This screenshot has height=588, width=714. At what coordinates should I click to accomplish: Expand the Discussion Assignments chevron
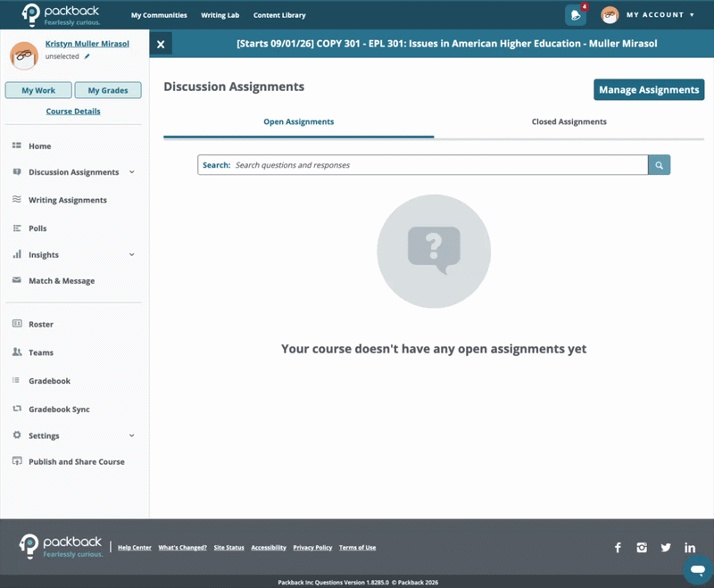click(132, 172)
